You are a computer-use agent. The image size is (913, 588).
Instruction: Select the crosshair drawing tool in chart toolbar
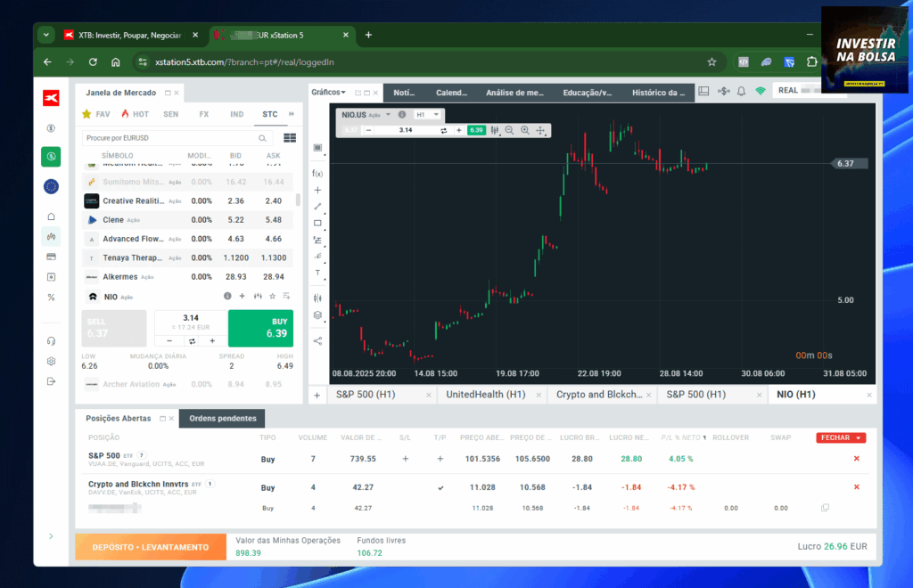[317, 190]
